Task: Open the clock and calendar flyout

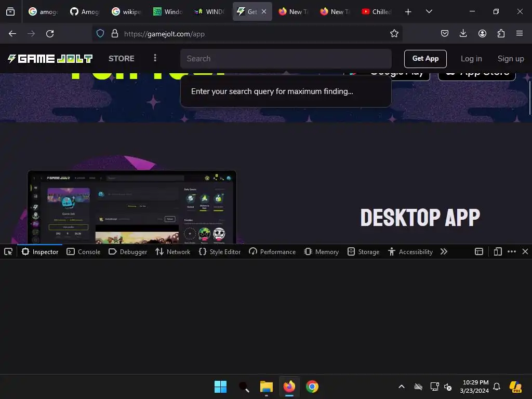Action: 474,387
